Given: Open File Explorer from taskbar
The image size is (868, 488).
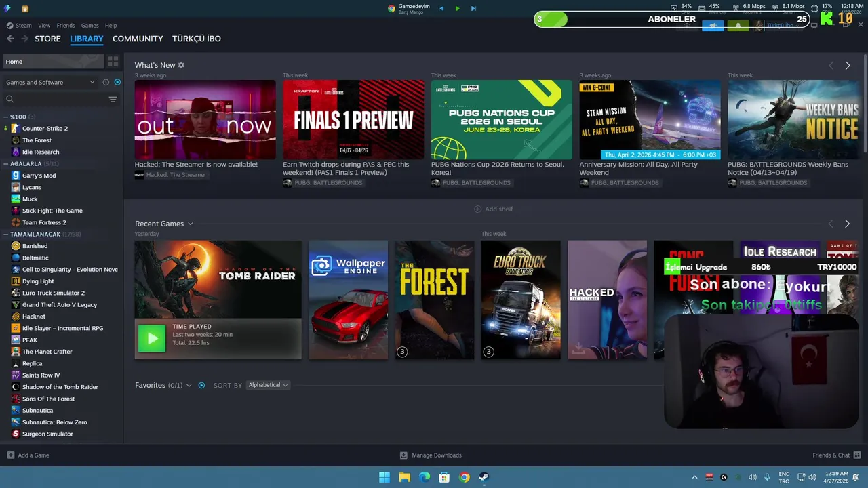Looking at the screenshot, I should [404, 477].
